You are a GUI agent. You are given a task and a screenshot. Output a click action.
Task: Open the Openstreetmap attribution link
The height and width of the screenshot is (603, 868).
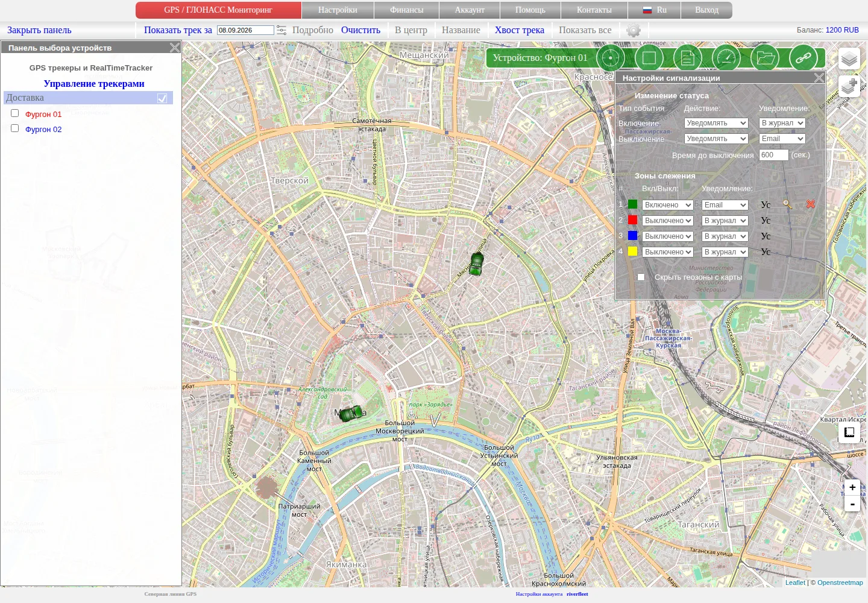(840, 582)
